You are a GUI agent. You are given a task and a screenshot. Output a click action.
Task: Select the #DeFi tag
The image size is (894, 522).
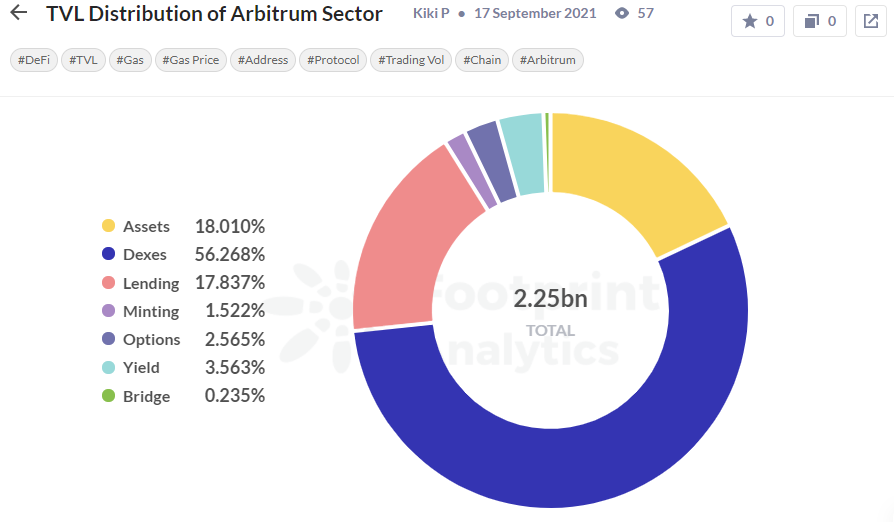pyautogui.click(x=33, y=60)
